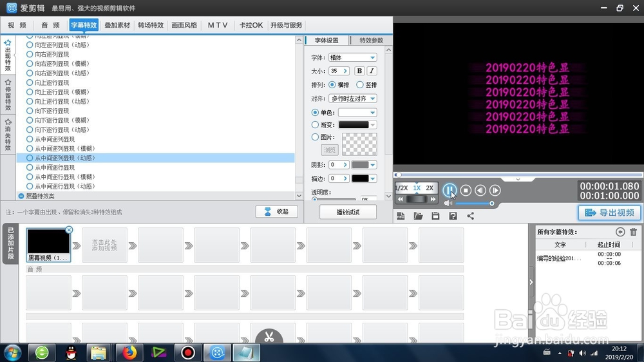This screenshot has width=644, height=362.
Task: Click the video progress seek bar
Action: [518, 175]
